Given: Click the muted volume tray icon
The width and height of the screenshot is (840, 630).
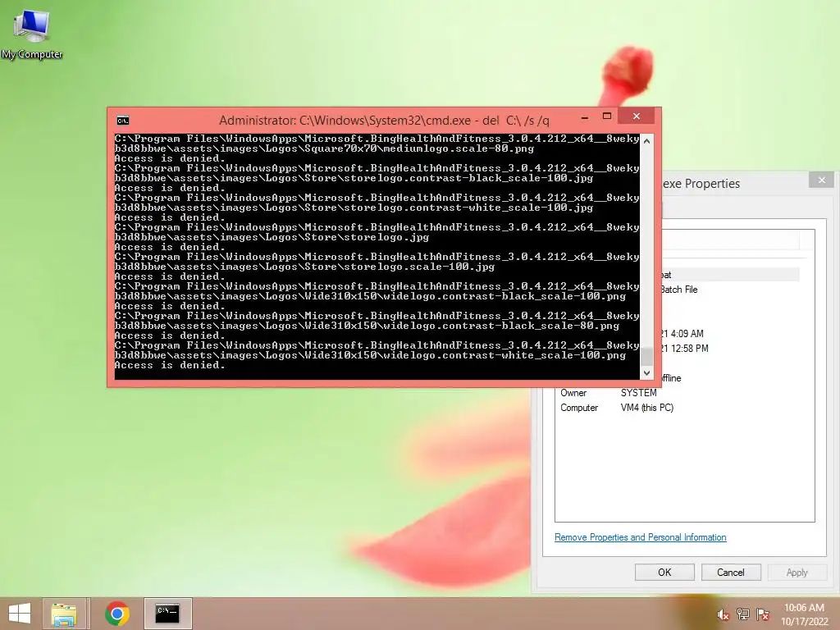Looking at the screenshot, I should click(724, 614).
